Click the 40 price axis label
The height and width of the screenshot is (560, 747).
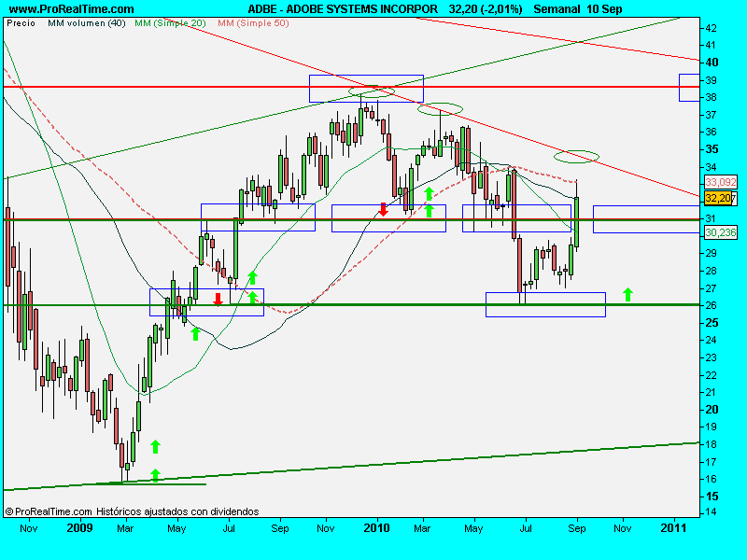coord(712,63)
